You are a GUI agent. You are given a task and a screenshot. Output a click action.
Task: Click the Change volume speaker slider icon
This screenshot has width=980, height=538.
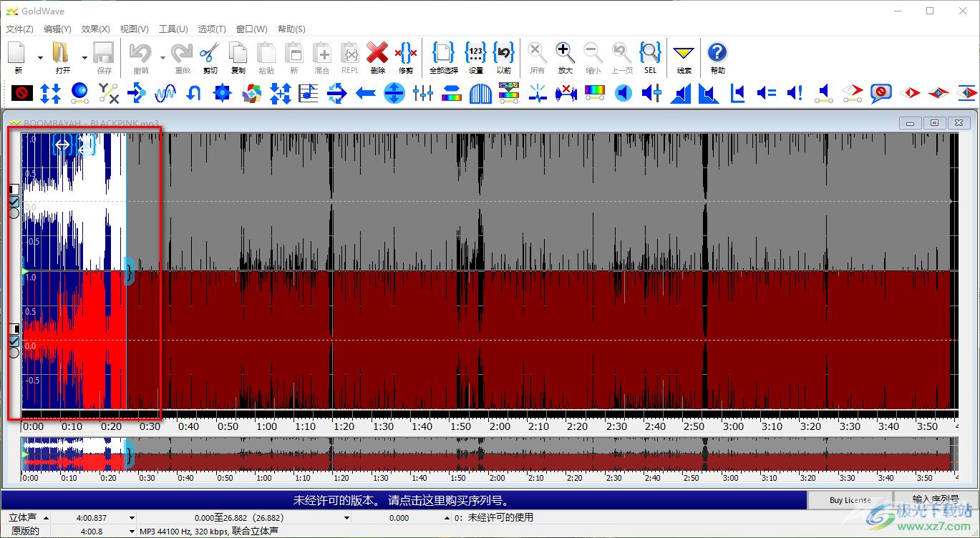pos(652,93)
